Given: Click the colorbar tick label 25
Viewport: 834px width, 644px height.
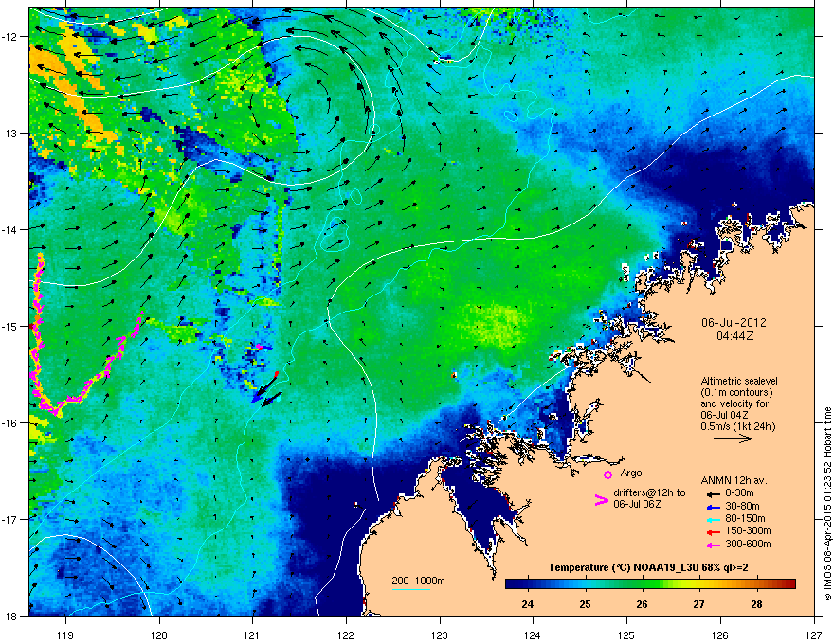Looking at the screenshot, I should pos(585,604).
